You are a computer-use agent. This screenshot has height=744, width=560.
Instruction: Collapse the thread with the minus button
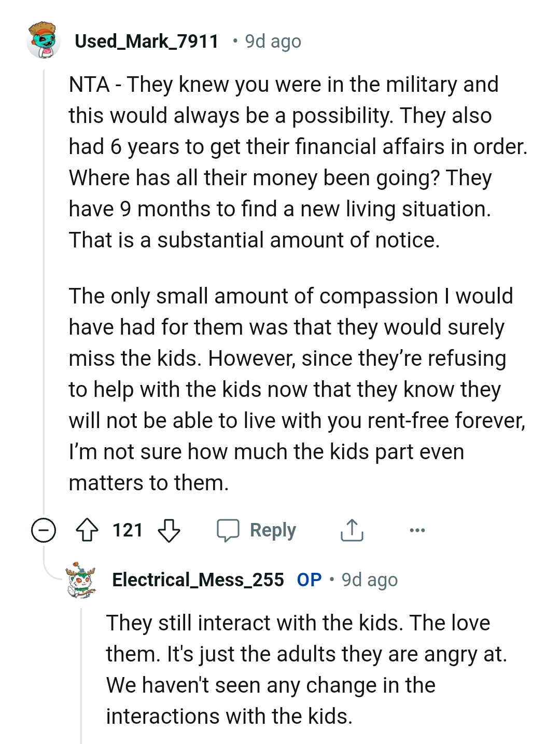tap(44, 530)
